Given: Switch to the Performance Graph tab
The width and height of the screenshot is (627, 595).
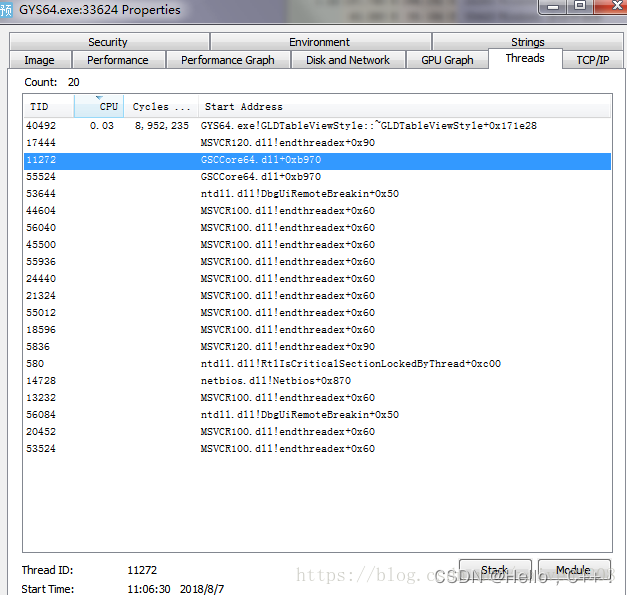Looking at the screenshot, I should click(x=228, y=60).
